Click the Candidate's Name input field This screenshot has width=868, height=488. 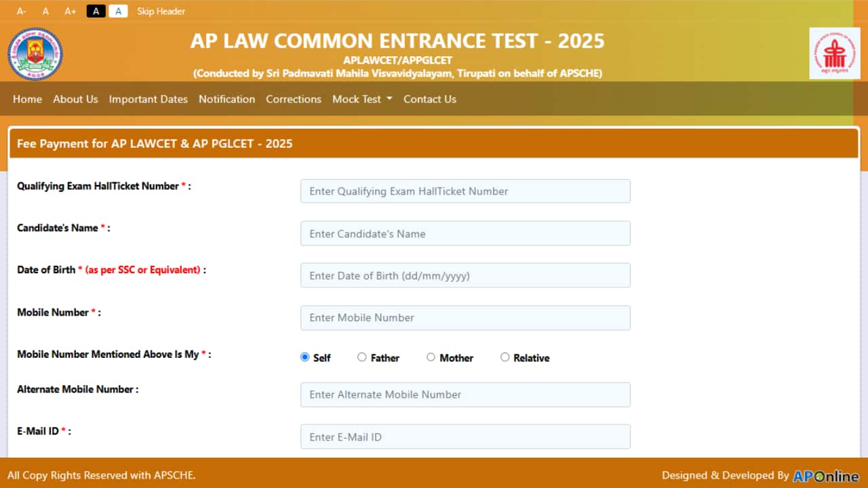tap(465, 233)
